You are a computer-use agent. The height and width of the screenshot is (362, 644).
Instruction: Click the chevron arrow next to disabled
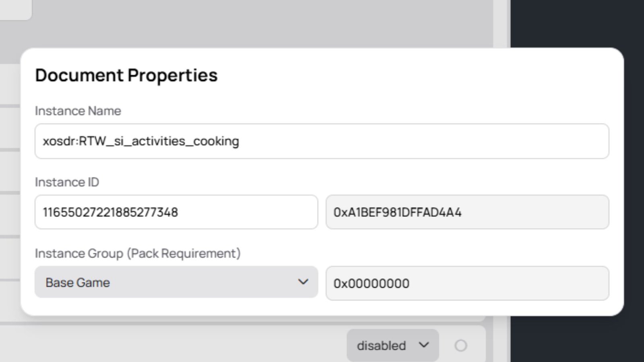coord(424,345)
